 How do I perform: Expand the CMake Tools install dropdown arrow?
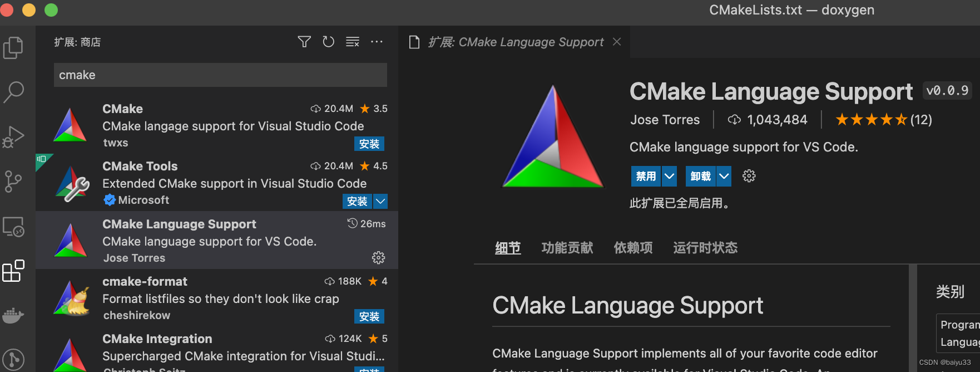click(380, 201)
